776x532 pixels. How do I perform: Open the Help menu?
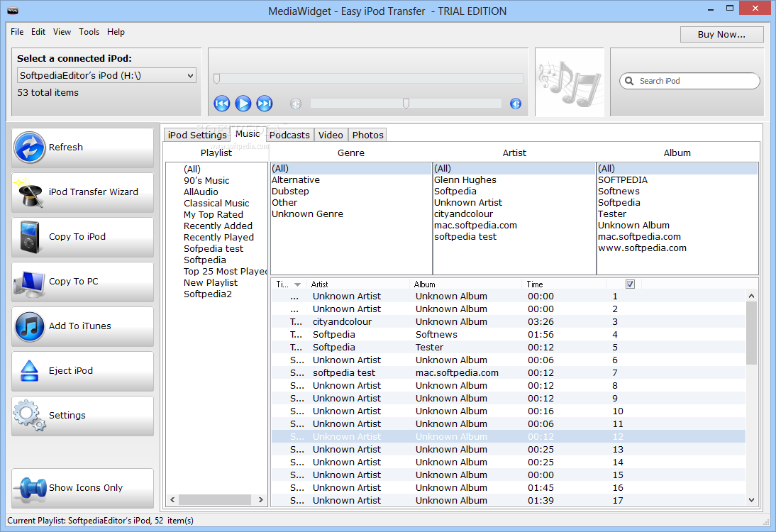[x=116, y=32]
